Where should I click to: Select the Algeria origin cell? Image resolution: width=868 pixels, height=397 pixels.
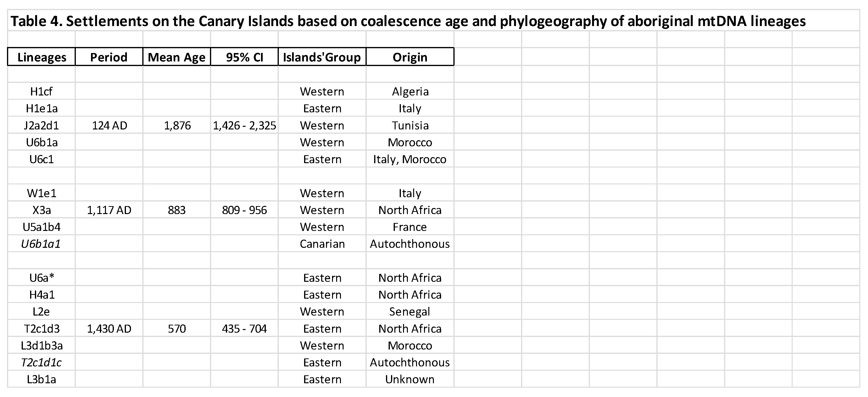[x=410, y=91]
